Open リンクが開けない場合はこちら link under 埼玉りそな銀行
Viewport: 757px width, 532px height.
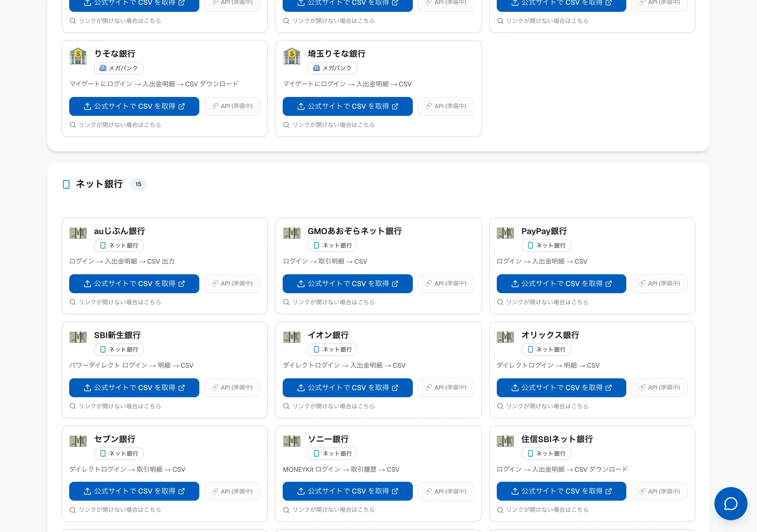(334, 125)
